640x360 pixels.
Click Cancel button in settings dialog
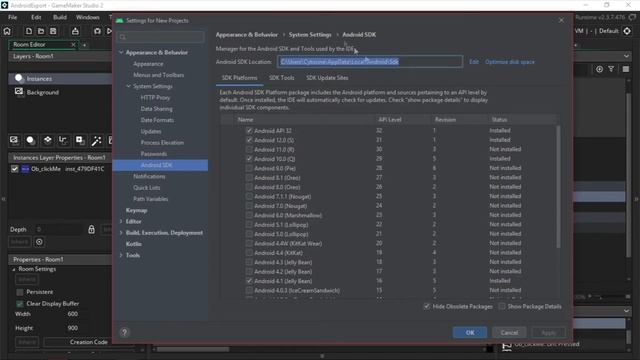[509, 332]
